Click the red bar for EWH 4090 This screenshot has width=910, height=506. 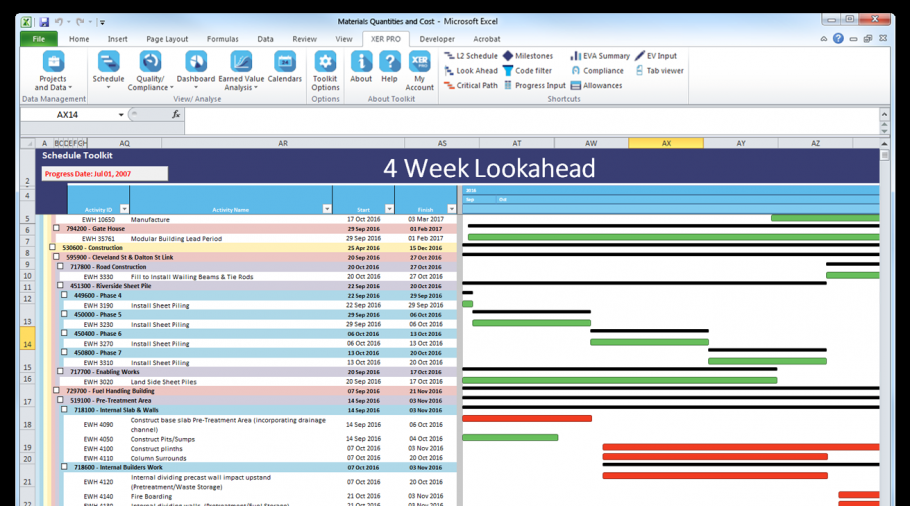click(527, 418)
